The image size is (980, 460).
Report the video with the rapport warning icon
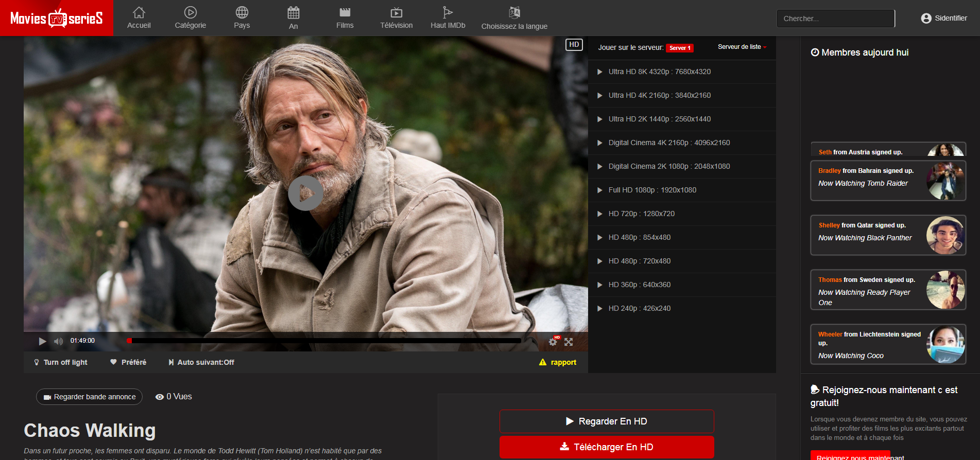(x=542, y=362)
